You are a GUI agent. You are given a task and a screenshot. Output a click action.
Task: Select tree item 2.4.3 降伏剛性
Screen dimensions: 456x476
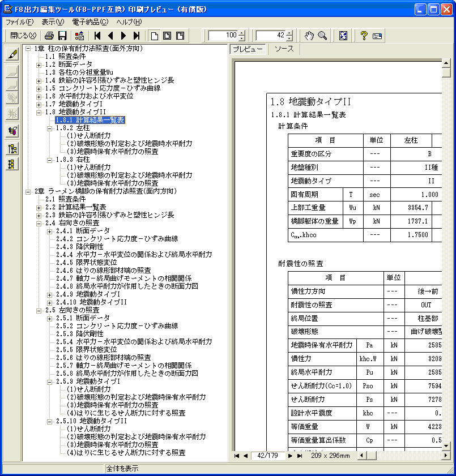click(x=80, y=247)
